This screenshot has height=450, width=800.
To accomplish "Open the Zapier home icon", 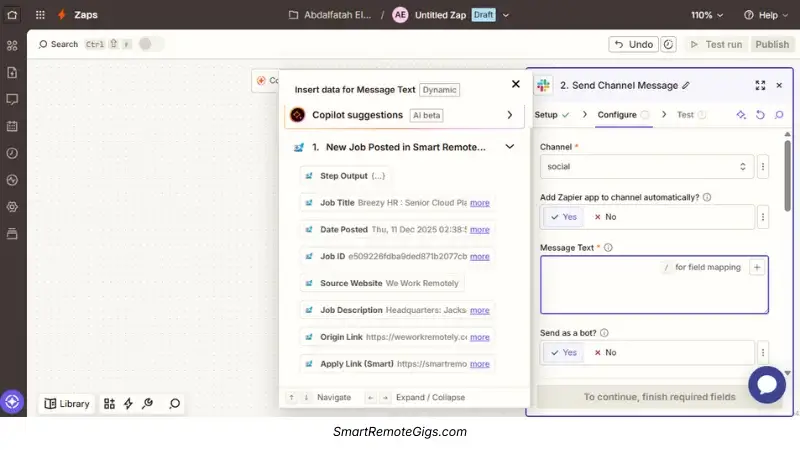I will coord(12,15).
